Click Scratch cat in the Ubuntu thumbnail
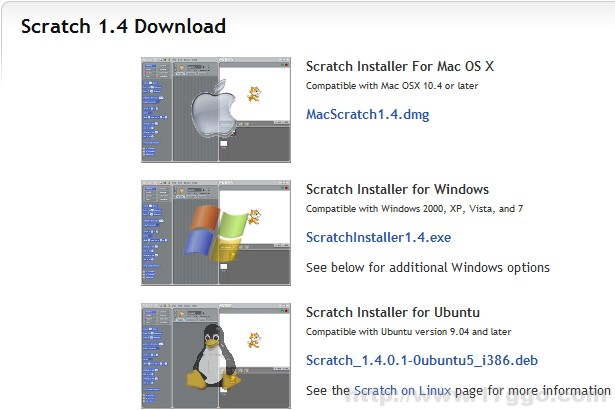Image resolution: width=615 pixels, height=410 pixels. (x=253, y=341)
